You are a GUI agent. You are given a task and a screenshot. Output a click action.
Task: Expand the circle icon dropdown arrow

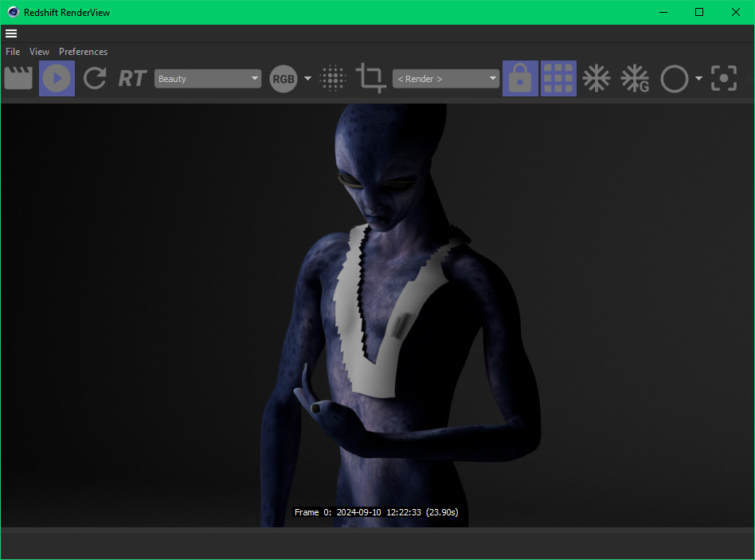[698, 79]
